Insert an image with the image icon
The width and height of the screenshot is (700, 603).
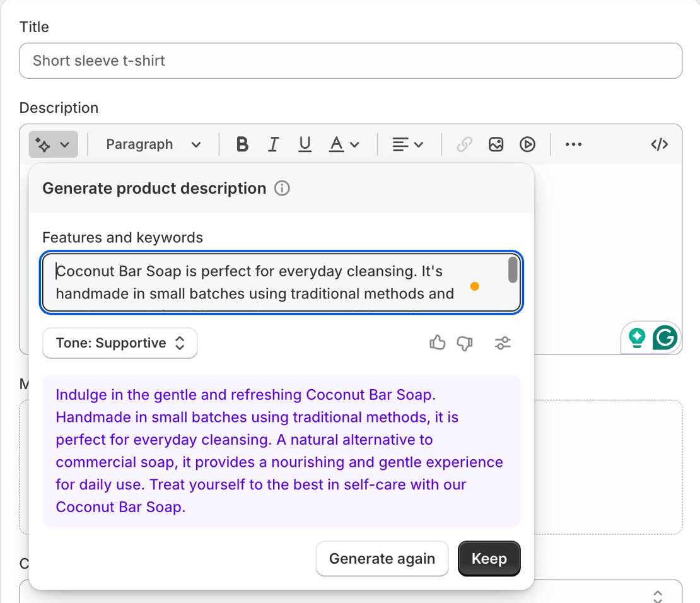(496, 144)
